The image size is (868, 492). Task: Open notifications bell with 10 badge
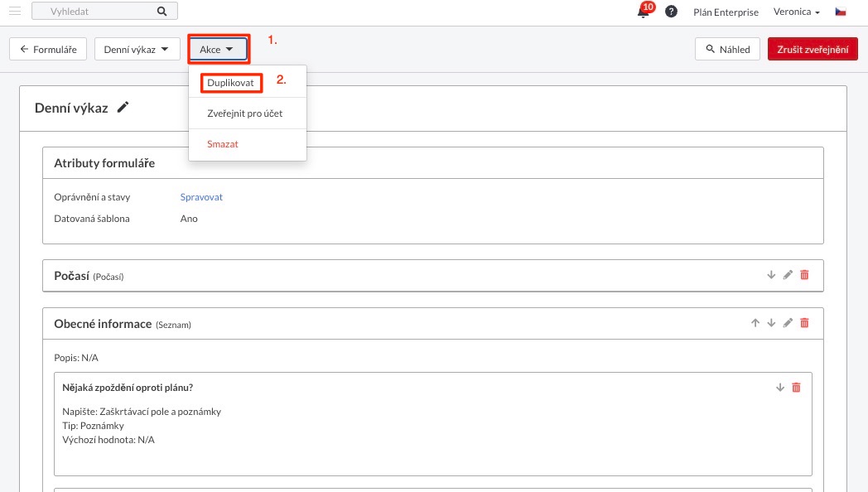[644, 11]
